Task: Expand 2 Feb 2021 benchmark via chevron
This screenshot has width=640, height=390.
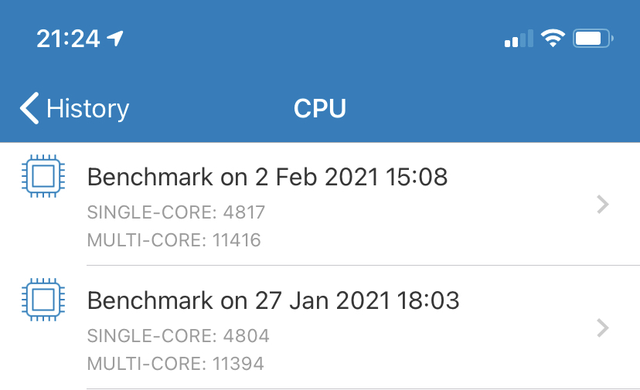Action: [x=603, y=204]
